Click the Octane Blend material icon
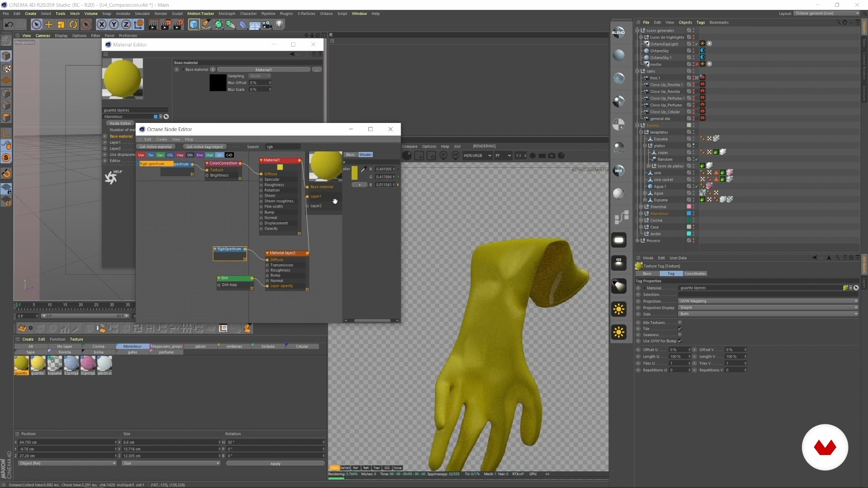This screenshot has width=868, height=488. coord(618,33)
